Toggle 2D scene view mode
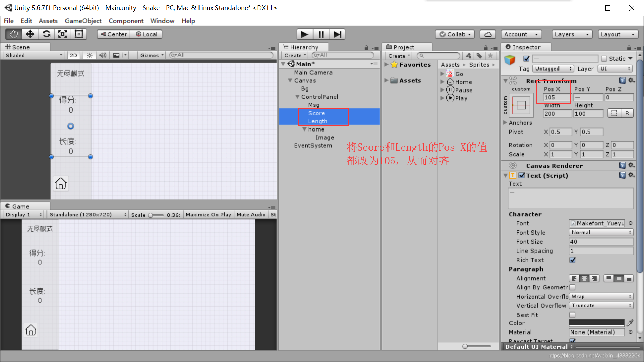 coord(73,55)
